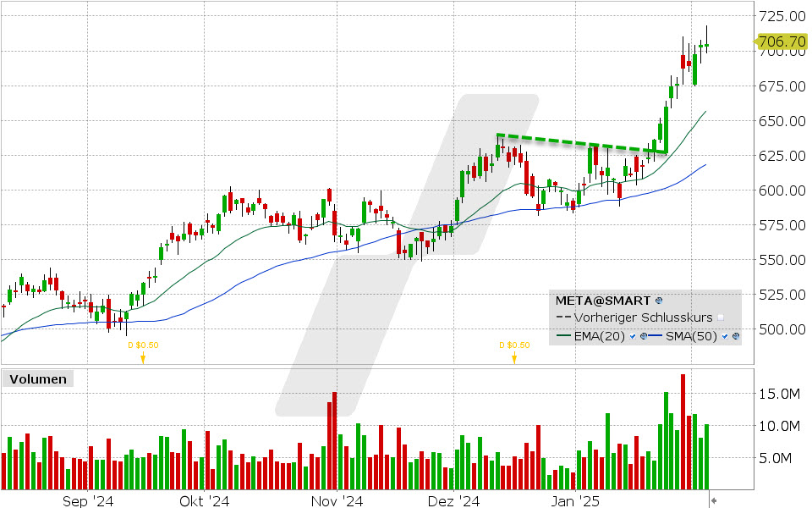Click the 625.00 price axis label

point(782,156)
